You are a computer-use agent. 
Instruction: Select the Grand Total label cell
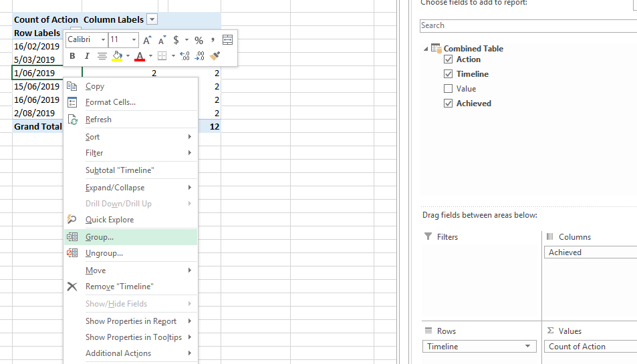point(38,127)
